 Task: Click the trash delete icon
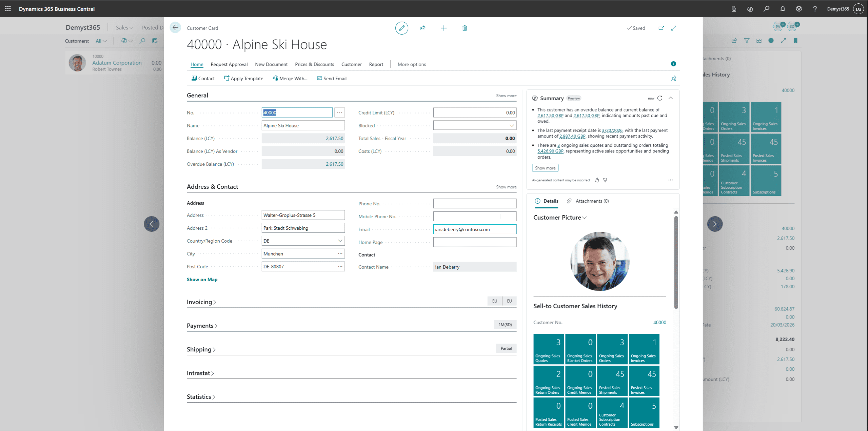coord(465,28)
